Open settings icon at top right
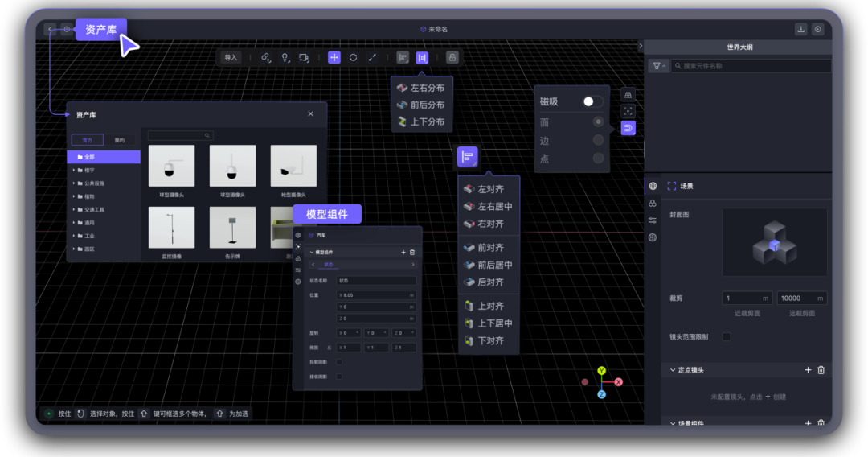 (x=817, y=29)
